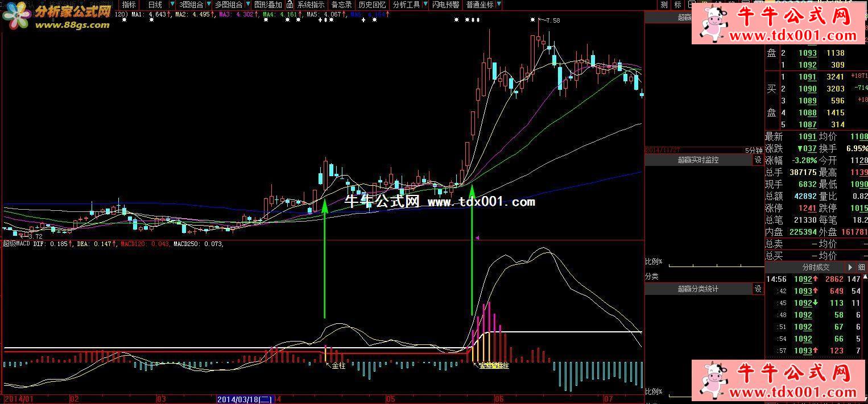Screen dimensions: 868x404
Task: Open the 指标 menu
Action: point(129,5)
